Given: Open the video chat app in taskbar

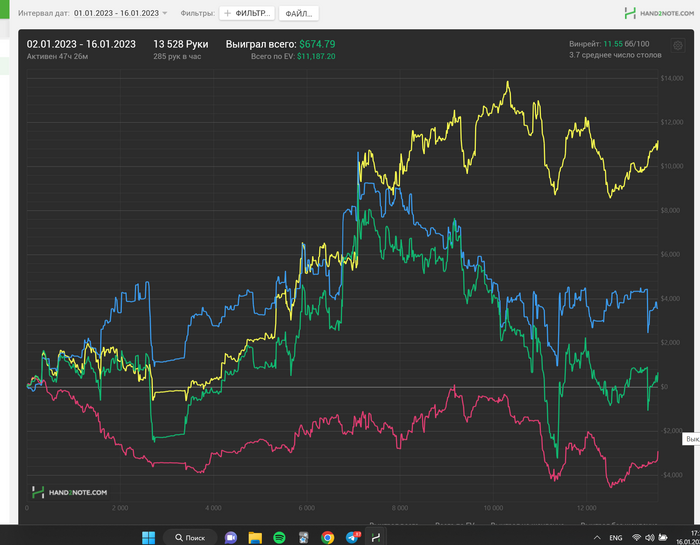Looking at the screenshot, I should 231,537.
